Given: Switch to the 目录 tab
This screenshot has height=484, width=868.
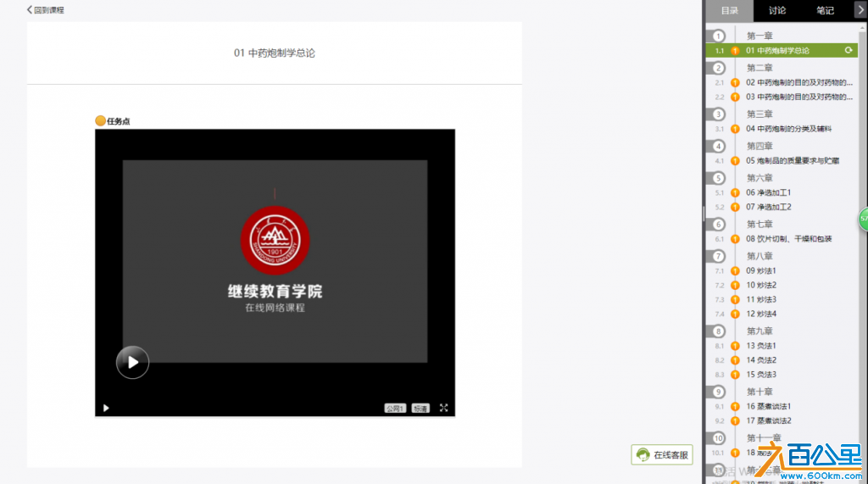Looking at the screenshot, I should pyautogui.click(x=730, y=10).
